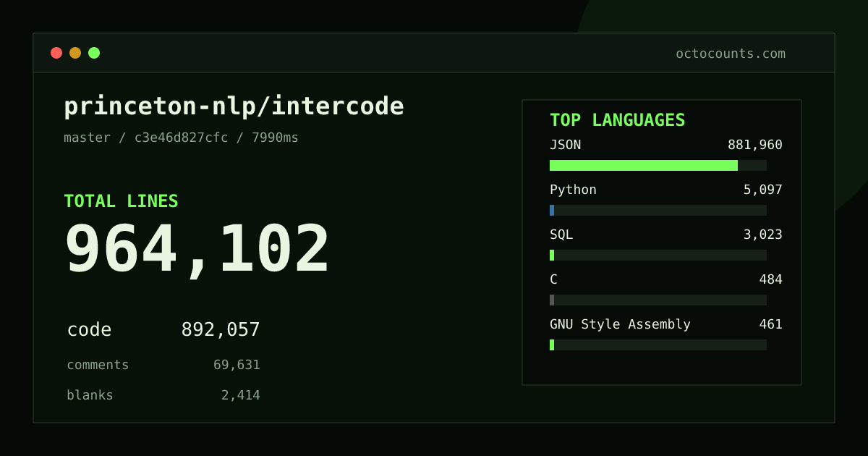The width and height of the screenshot is (868, 456).
Task: Click the GNU Style Assembly progress bar
Action: (658, 345)
